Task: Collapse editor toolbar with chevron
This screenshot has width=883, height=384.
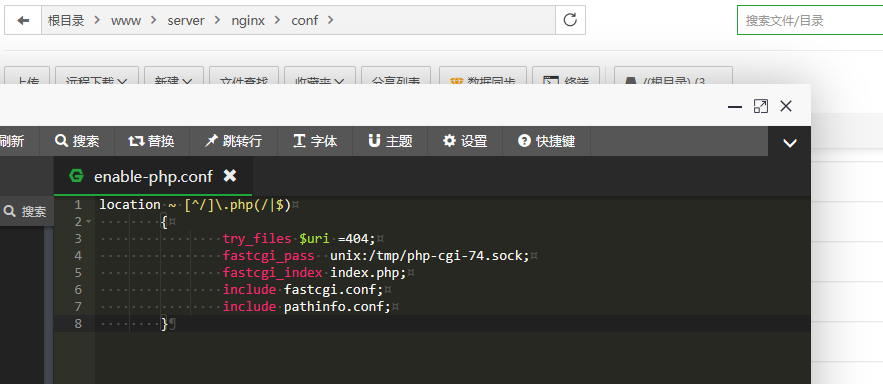Action: 790,143
